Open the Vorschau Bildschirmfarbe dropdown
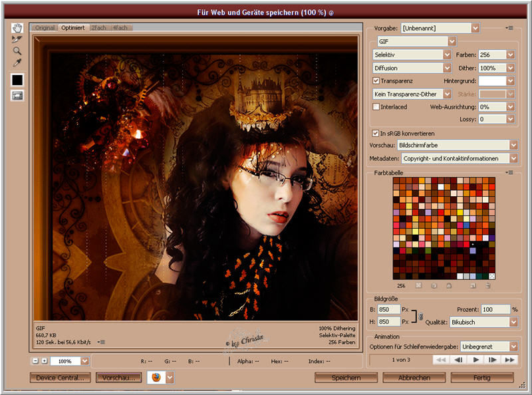Screen dimensions: 532x395 513,145
